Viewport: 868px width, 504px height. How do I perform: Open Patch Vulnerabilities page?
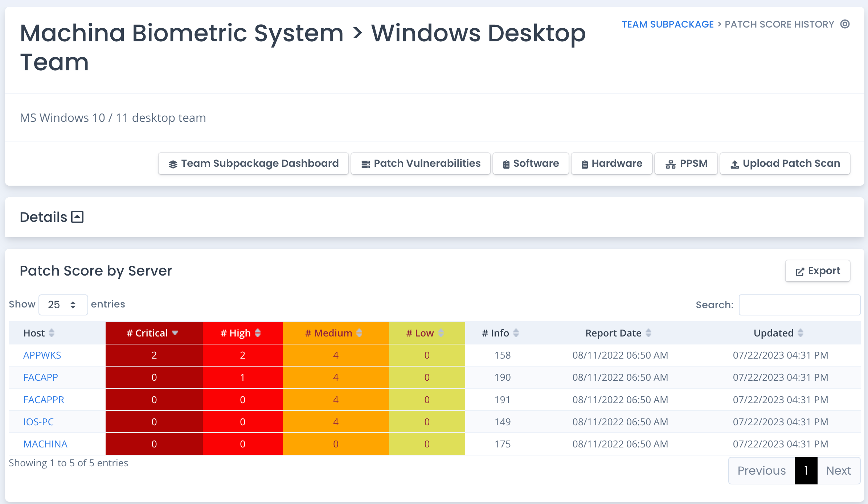click(x=421, y=164)
